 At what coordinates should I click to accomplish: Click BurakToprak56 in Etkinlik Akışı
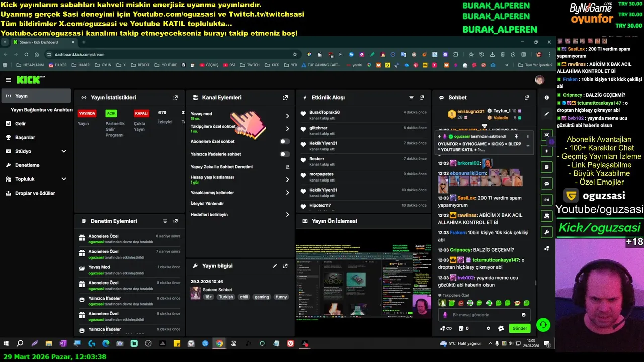325,112
